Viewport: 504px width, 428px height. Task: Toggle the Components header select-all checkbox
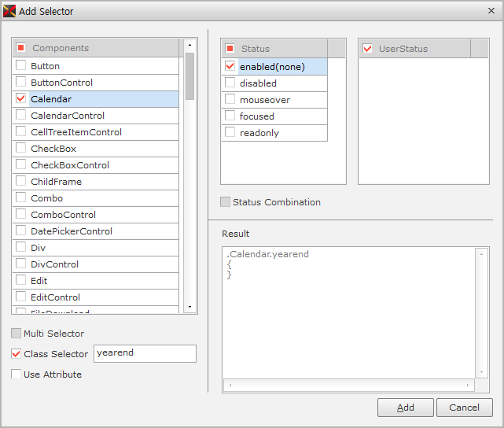point(21,48)
